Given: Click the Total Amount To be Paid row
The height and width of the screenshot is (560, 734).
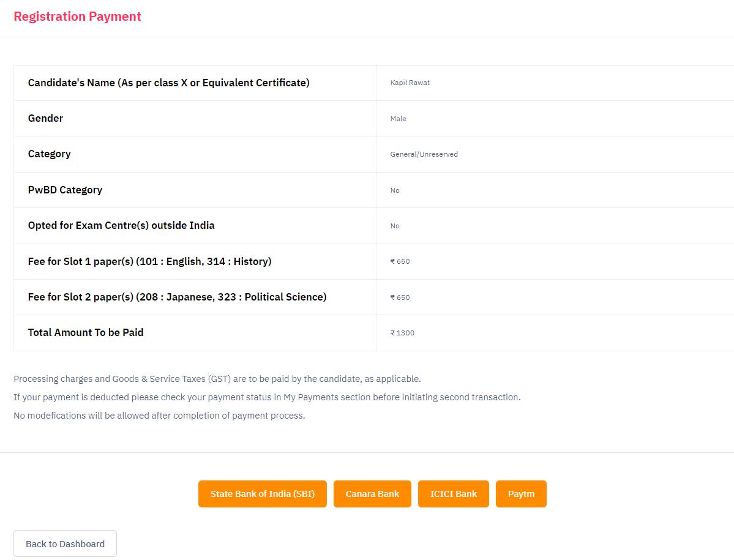Looking at the screenshot, I should pos(85,332).
